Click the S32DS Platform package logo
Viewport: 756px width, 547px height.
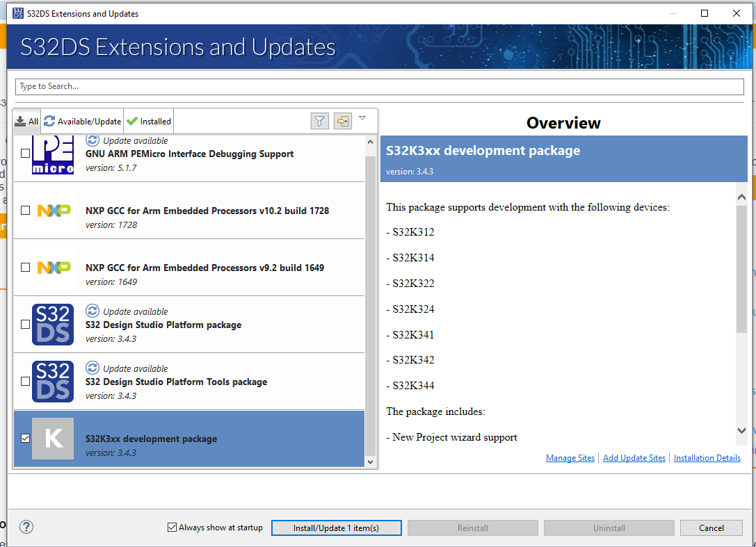pyautogui.click(x=53, y=324)
